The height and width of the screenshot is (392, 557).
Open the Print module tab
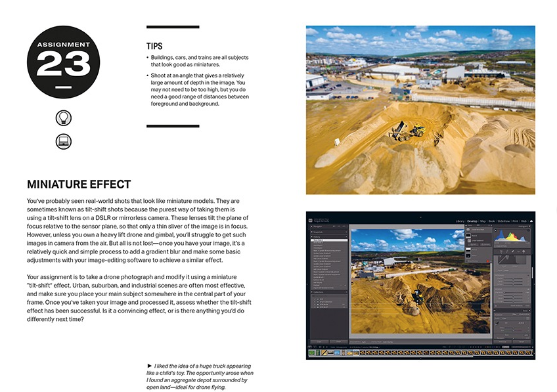516,221
